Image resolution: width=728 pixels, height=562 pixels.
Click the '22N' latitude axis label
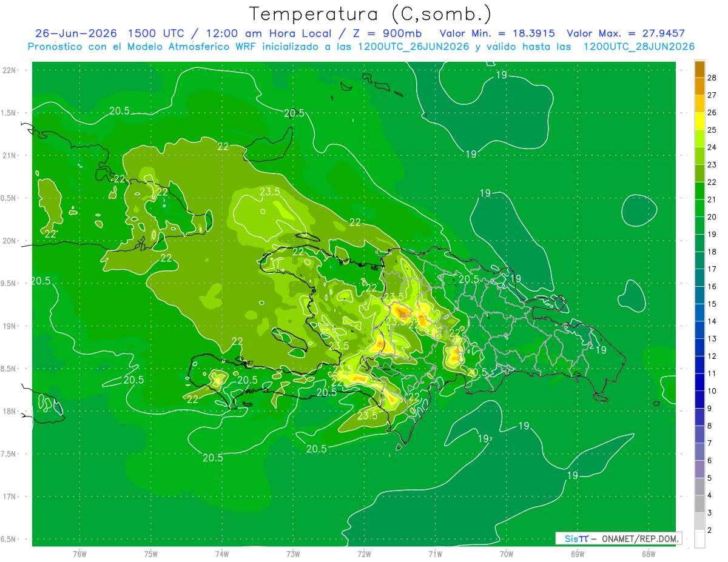click(10, 70)
